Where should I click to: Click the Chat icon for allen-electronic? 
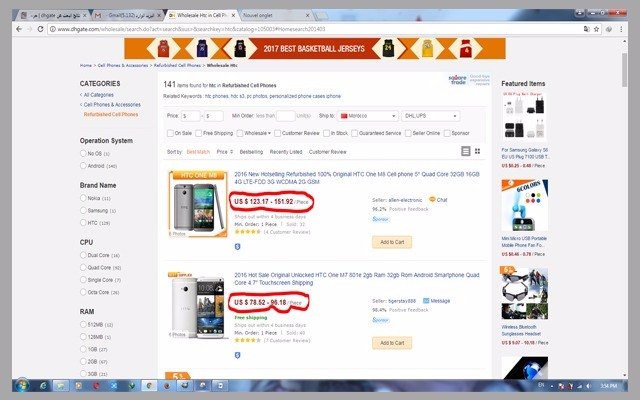431,200
